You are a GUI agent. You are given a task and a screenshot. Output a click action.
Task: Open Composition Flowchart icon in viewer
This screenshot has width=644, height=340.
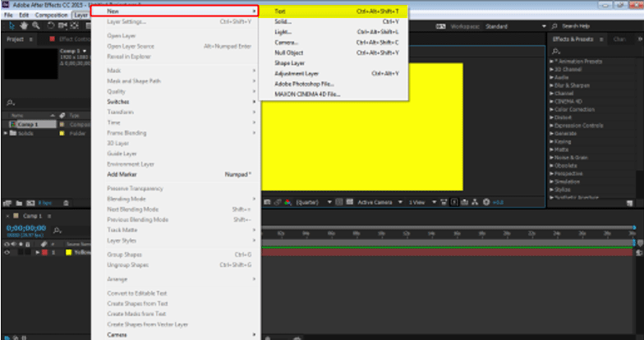point(475,202)
